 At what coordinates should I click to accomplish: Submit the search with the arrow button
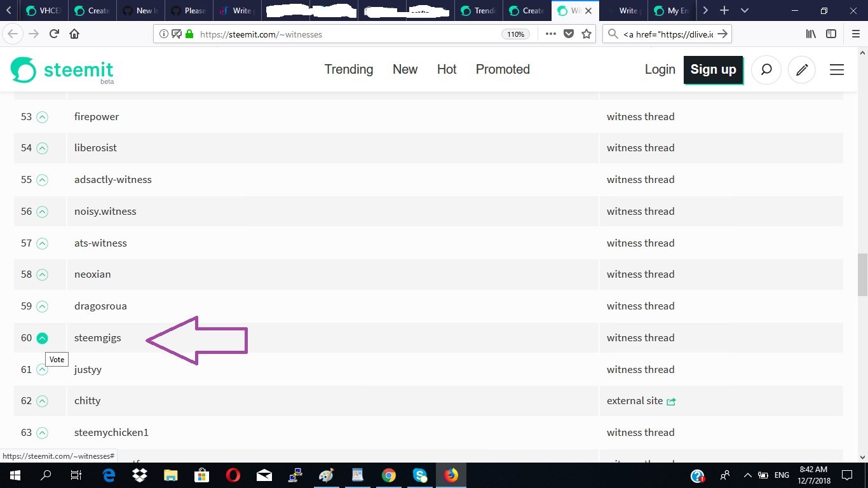click(x=722, y=34)
